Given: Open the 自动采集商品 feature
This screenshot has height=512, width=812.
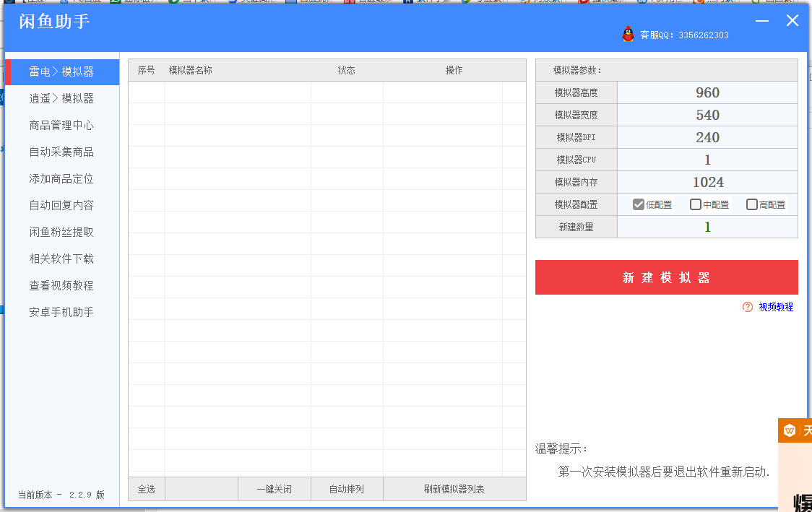Looking at the screenshot, I should [x=62, y=151].
